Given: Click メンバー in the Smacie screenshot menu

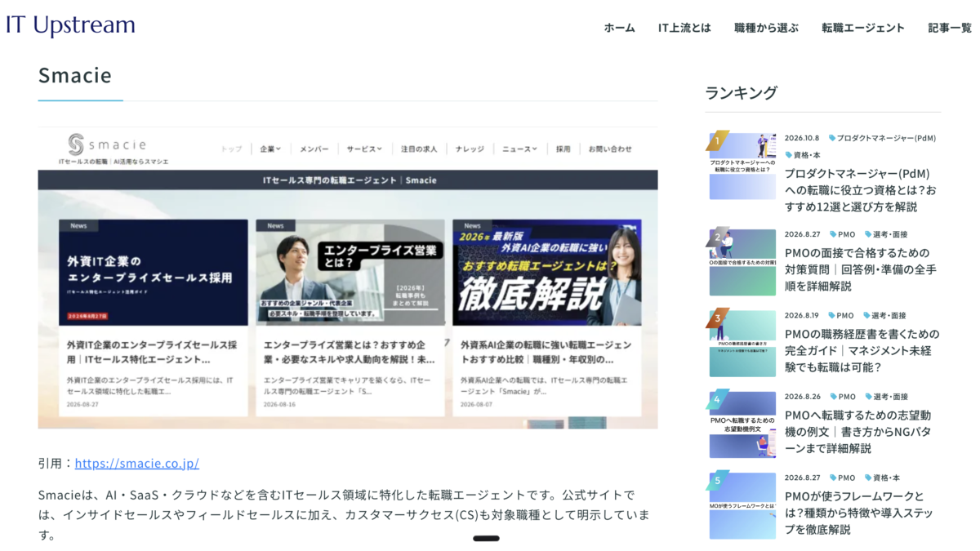Looking at the screenshot, I should coord(314,149).
